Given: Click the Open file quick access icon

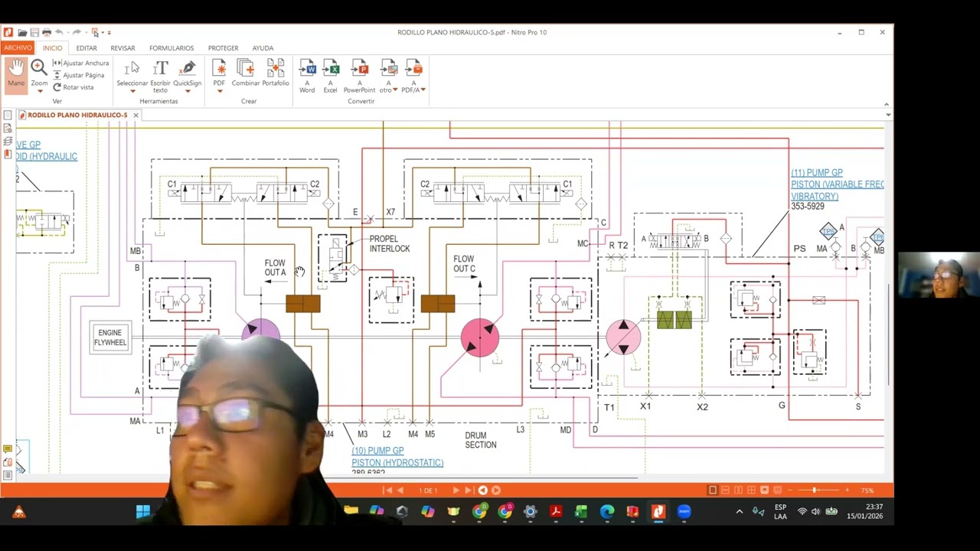Looking at the screenshot, I should 23,32.
